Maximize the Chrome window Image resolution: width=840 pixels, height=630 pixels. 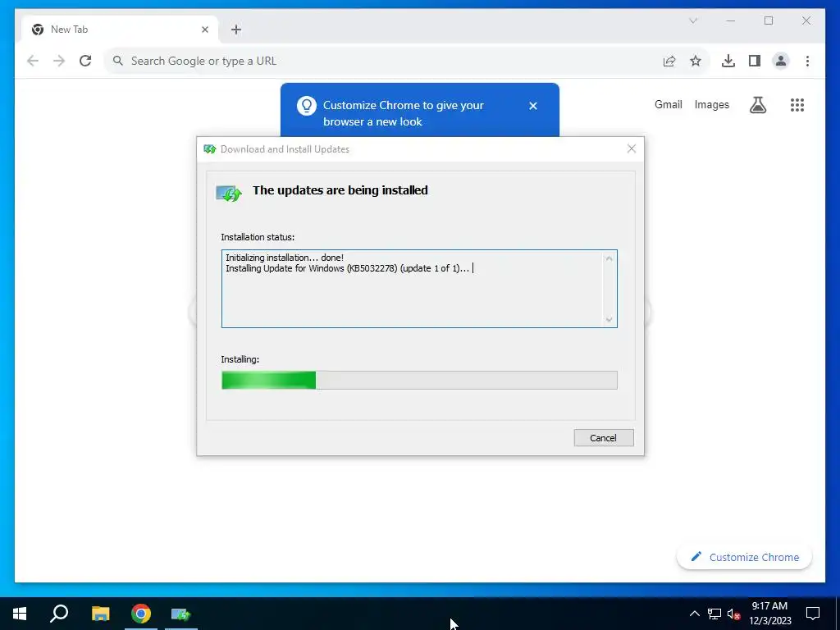[x=769, y=21]
